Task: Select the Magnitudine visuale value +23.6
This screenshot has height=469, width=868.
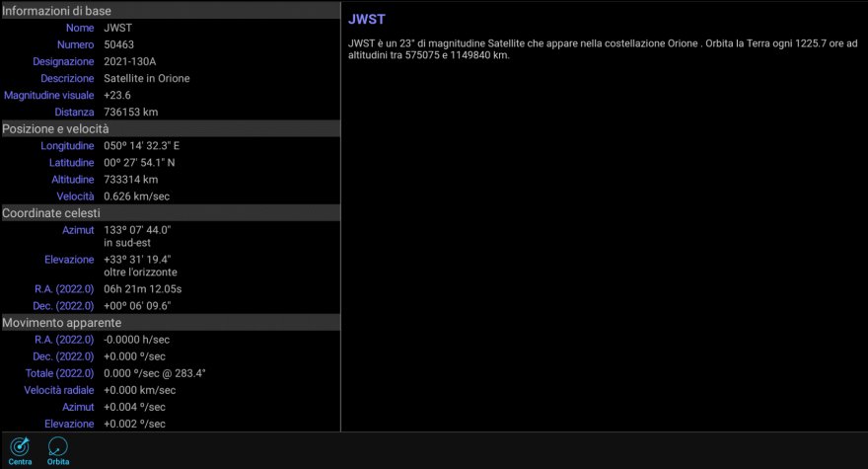Action: click(x=117, y=96)
